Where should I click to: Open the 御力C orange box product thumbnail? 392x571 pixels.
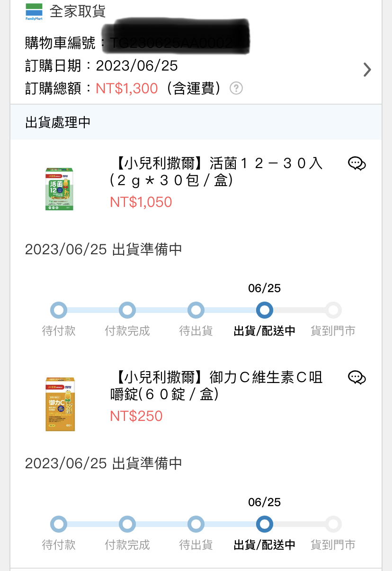60,404
